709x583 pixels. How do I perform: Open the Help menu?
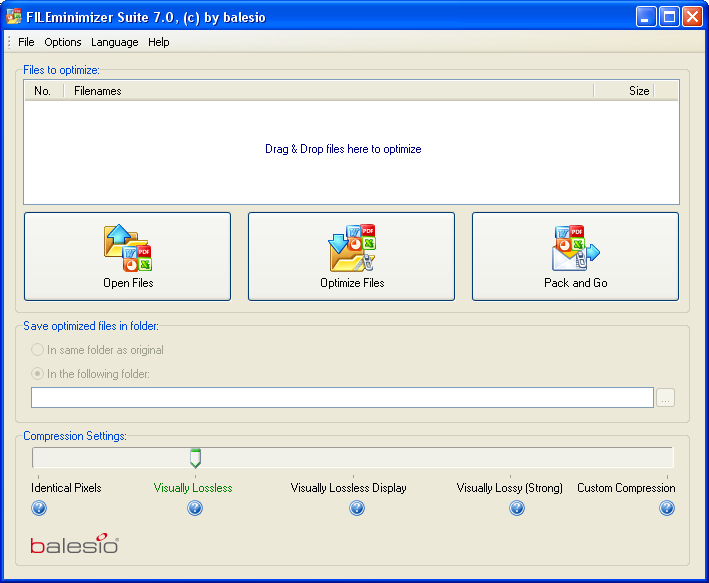point(159,42)
